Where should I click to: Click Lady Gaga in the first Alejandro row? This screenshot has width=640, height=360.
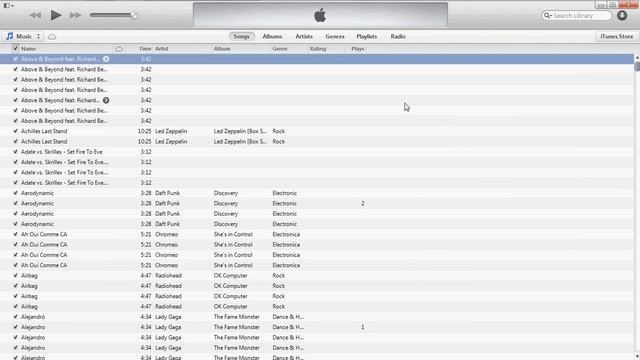[168, 316]
